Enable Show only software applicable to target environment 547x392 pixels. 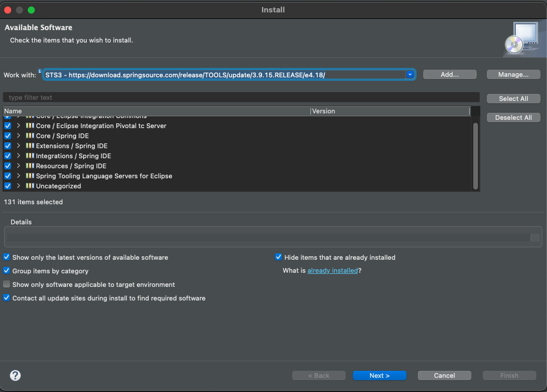(x=6, y=284)
